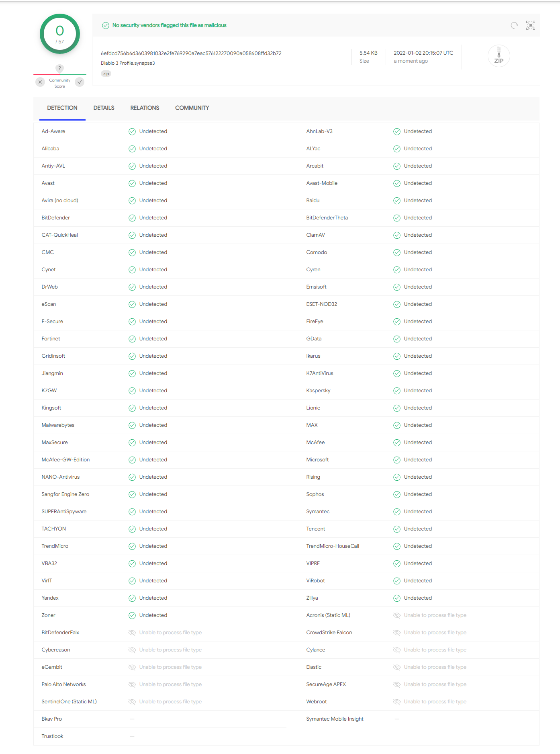Screen dimensions: 560x754
Task: Click the crossed-eye icon for Webroot
Action: click(397, 702)
